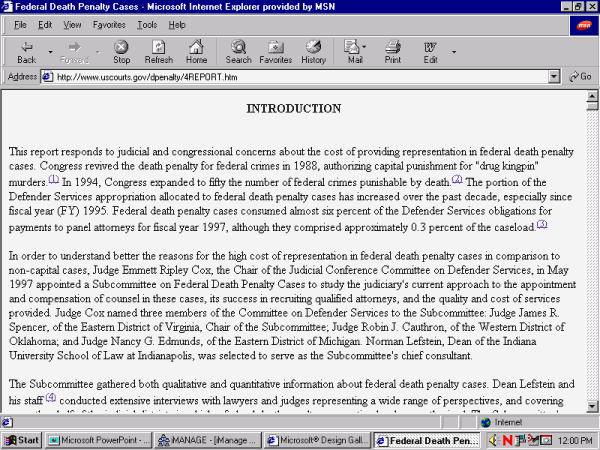
Task: Expand the Edit button dropdown arrow
Action: click(x=454, y=52)
